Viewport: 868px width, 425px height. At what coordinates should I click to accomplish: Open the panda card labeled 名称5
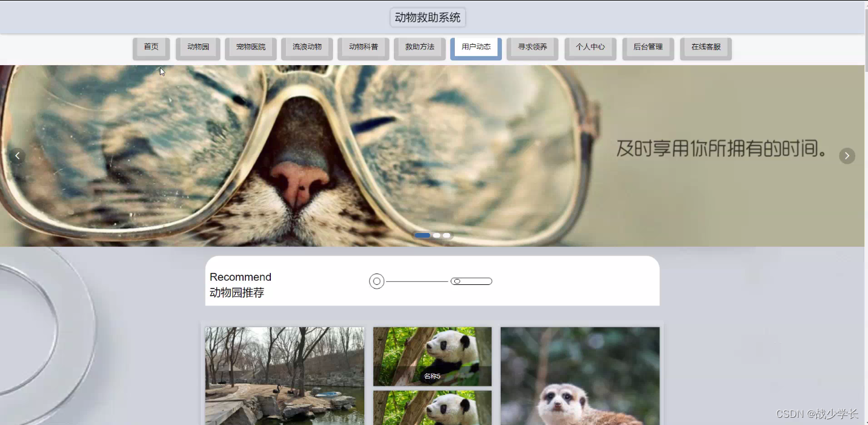coord(432,356)
